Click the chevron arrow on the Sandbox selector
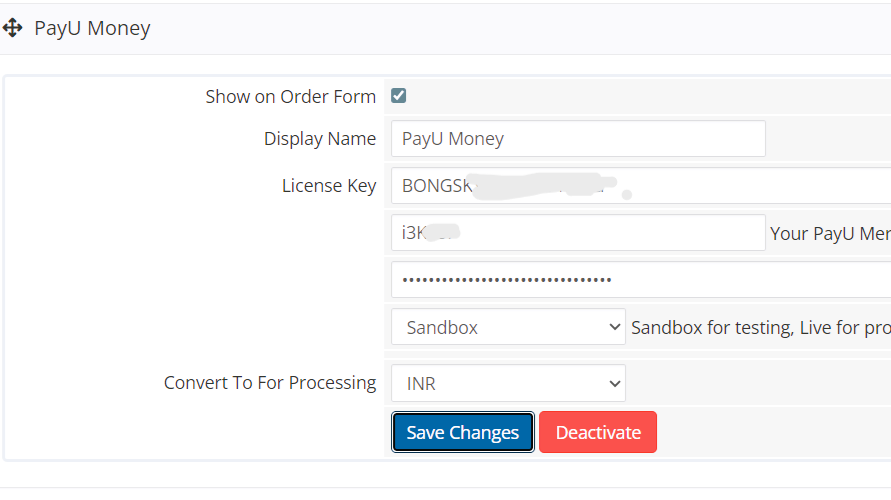 pyautogui.click(x=614, y=327)
